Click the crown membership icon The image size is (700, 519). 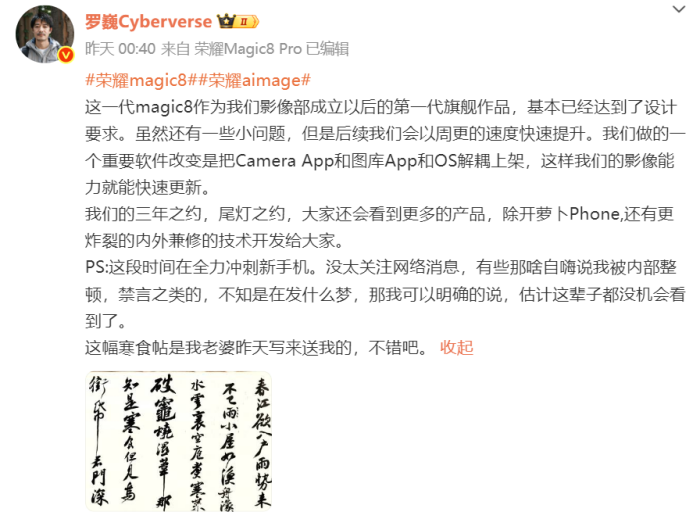point(226,21)
